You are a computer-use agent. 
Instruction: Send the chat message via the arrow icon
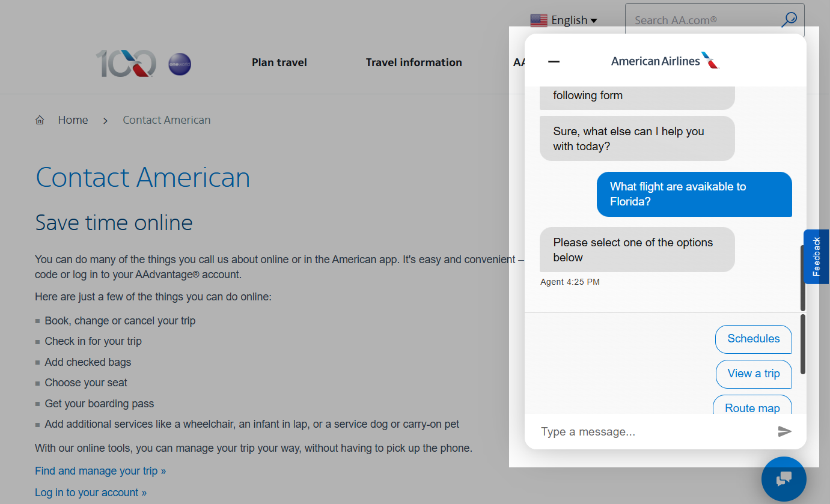pos(785,431)
